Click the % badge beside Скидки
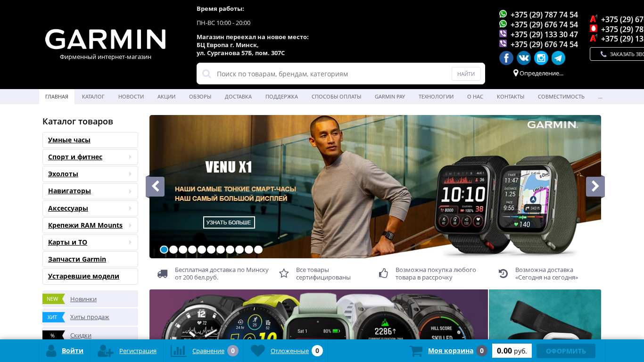 coord(53,335)
